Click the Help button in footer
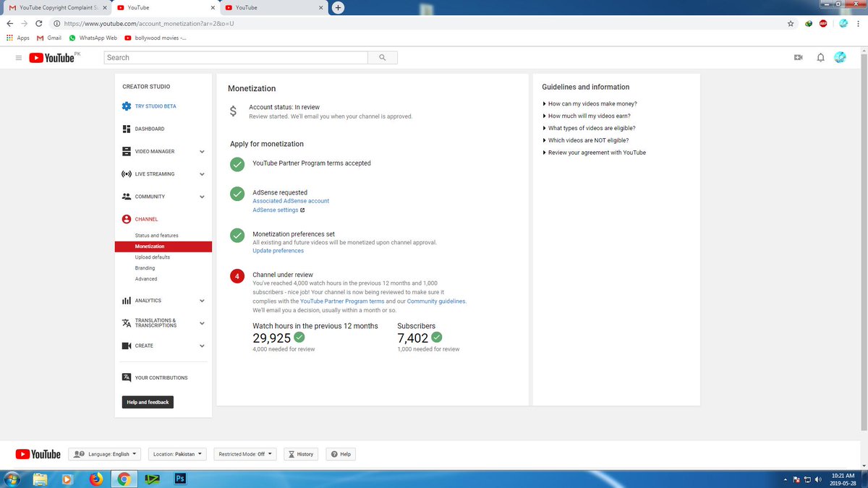The width and height of the screenshot is (868, 488). click(341, 454)
